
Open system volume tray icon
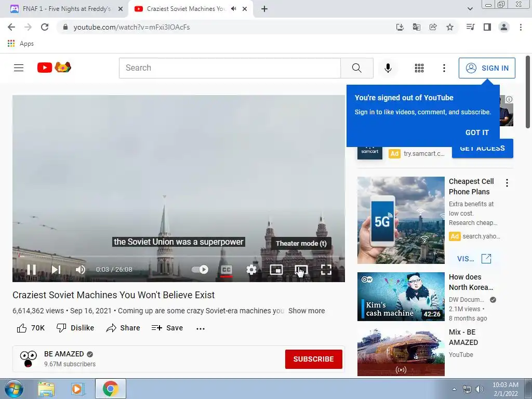tap(480, 389)
